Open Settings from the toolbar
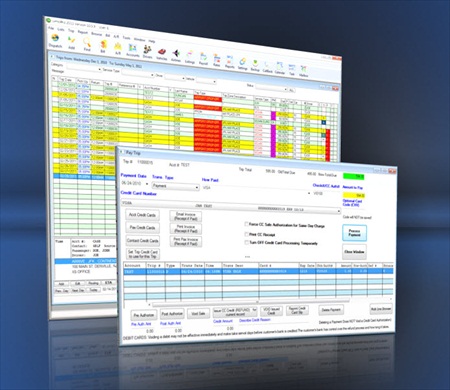450x390 pixels. point(243,64)
